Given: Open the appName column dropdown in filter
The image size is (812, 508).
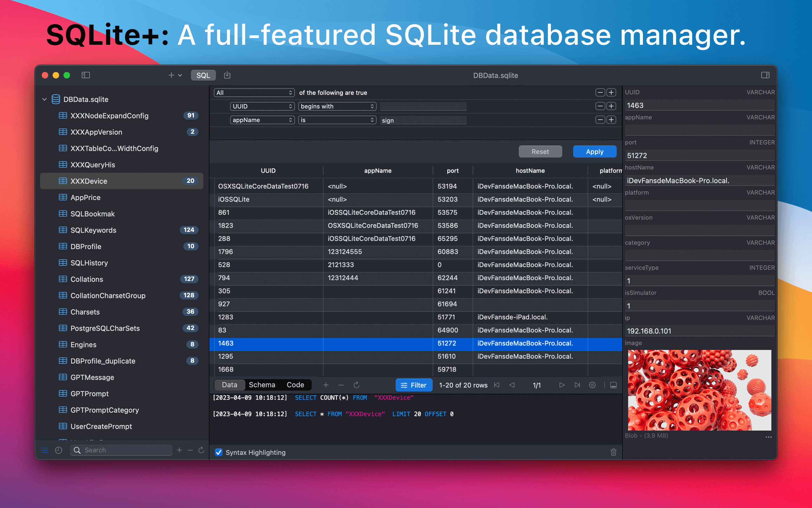Looking at the screenshot, I should click(262, 120).
